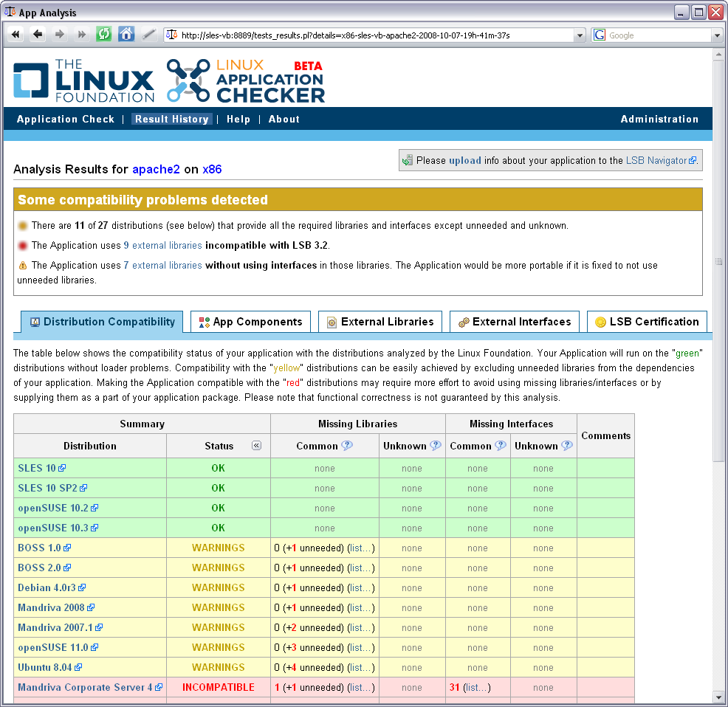Click the rewind (double left arrow) browser button
Viewport: 728px width, 707px height.
(16, 35)
